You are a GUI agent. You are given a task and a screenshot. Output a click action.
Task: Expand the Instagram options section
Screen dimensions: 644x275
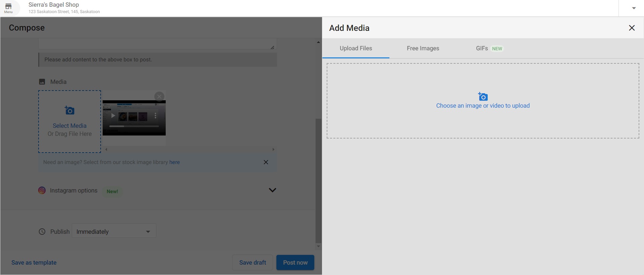pos(272,190)
